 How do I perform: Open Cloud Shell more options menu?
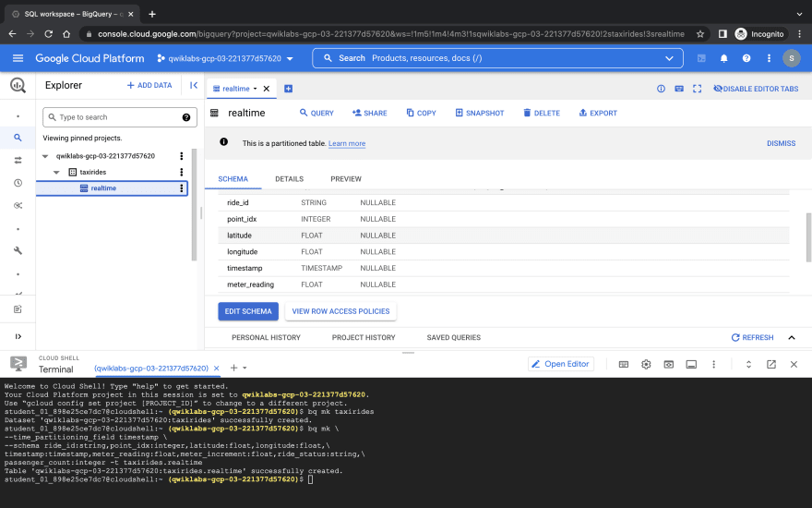click(x=713, y=365)
